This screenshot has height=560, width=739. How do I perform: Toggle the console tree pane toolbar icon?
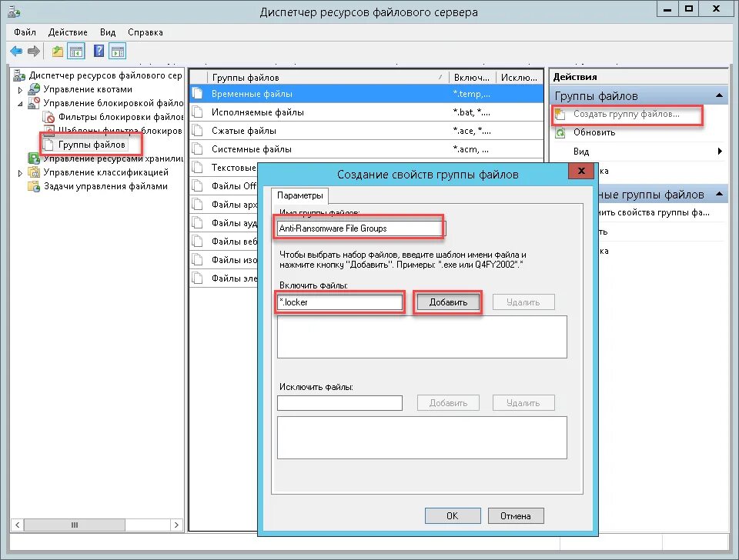(x=76, y=51)
